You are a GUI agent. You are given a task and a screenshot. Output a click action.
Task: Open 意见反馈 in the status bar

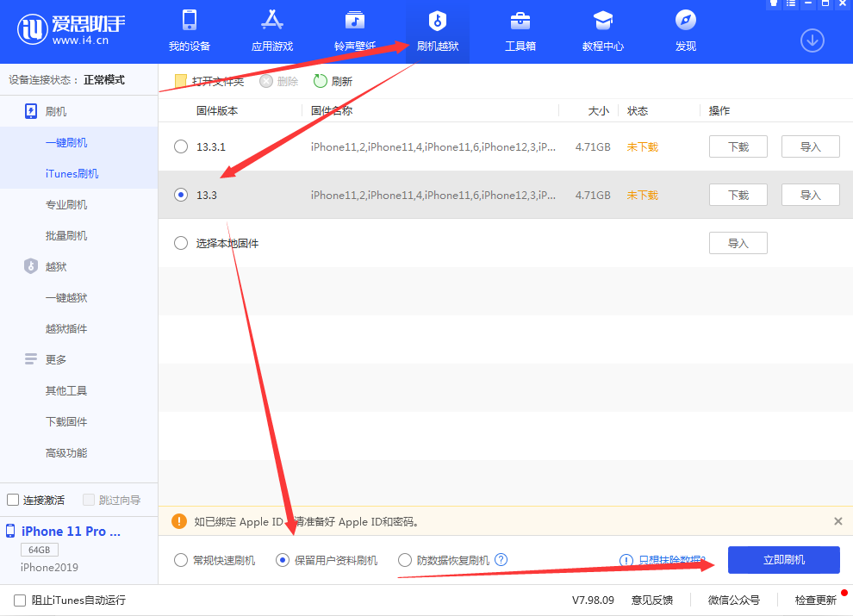pyautogui.click(x=651, y=600)
